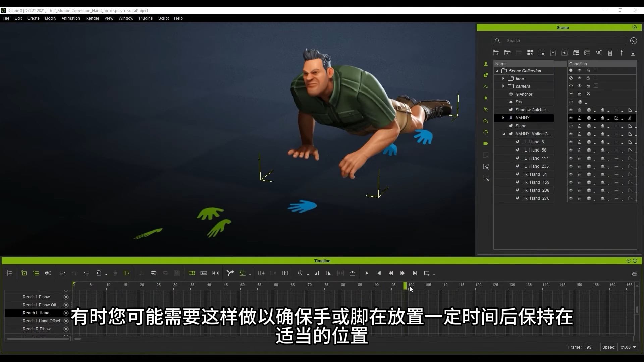Toggle visibility of _L_Hand_6 object
The height and width of the screenshot is (362, 644).
point(571,142)
